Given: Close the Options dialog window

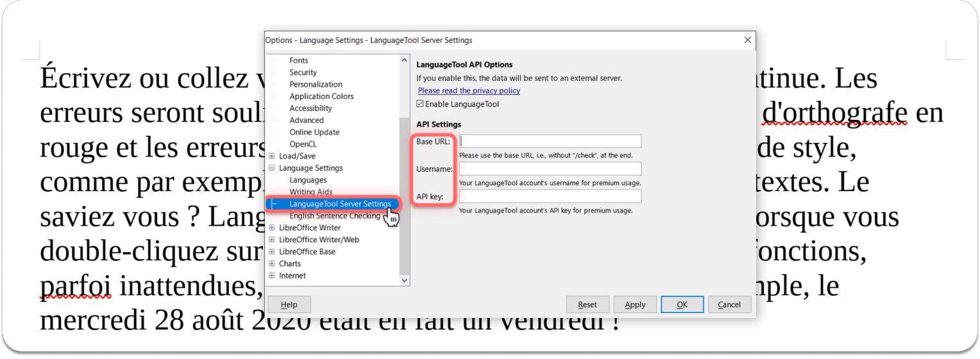Looking at the screenshot, I should coord(747,40).
